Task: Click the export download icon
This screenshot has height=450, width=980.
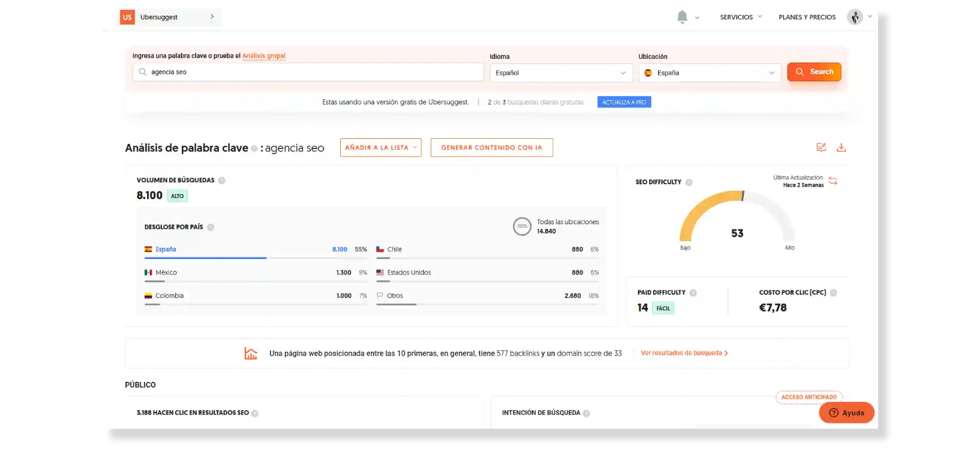Action: 841,147
